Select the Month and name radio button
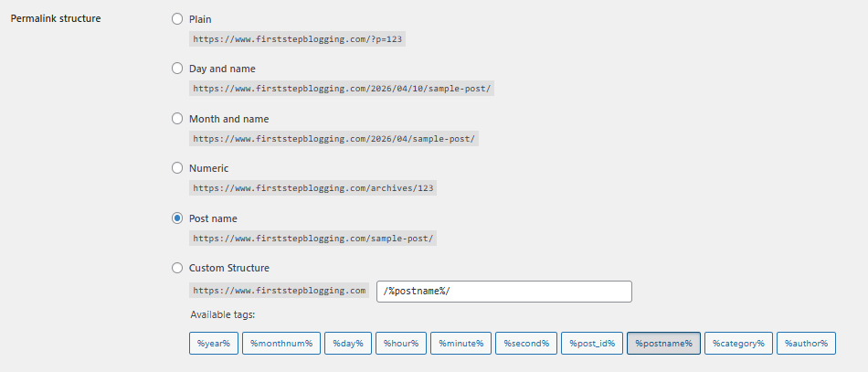 pyautogui.click(x=177, y=119)
